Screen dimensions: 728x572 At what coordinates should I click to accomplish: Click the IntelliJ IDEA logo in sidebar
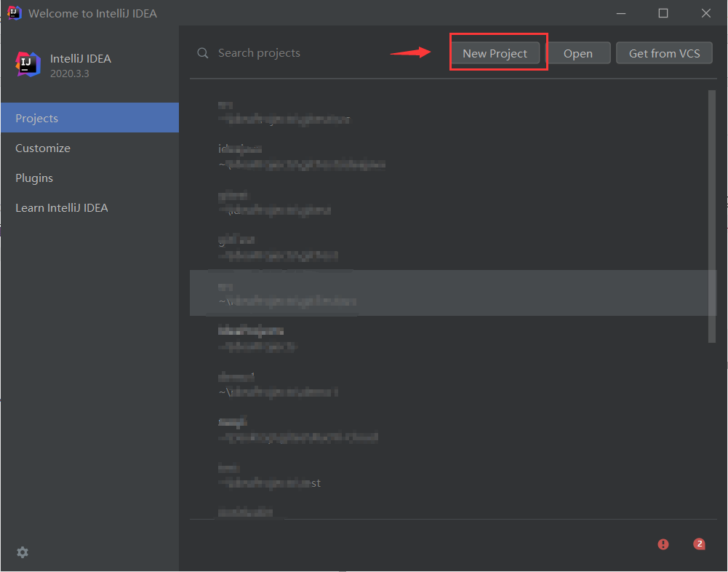(28, 65)
